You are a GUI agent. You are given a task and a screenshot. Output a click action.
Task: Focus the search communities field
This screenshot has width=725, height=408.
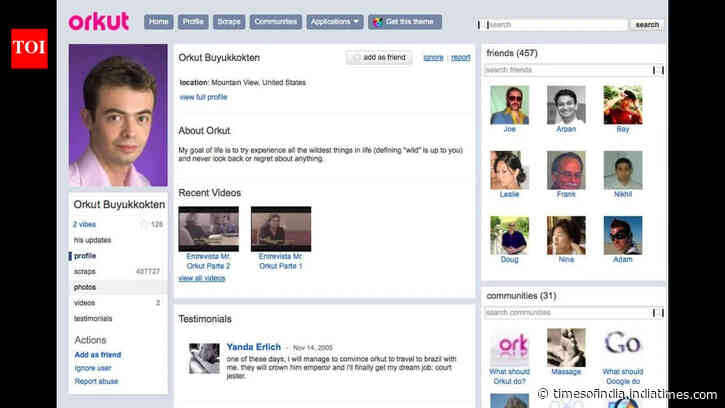574,313
